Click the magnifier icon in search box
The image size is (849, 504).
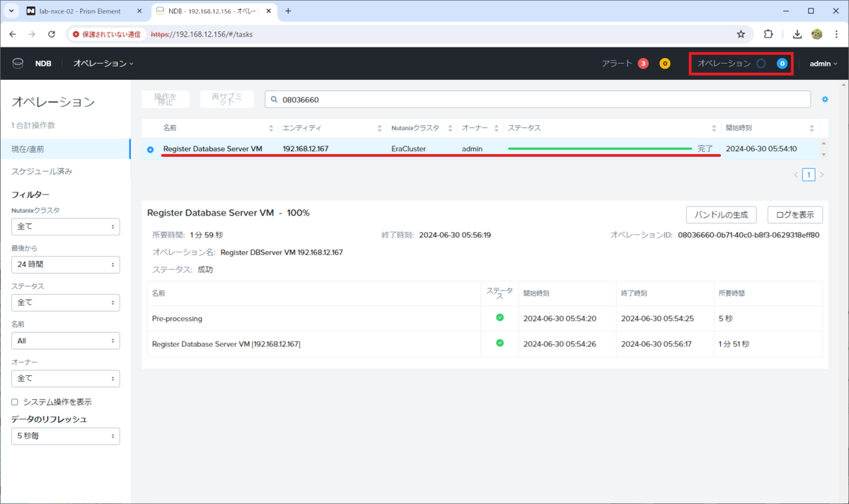tap(275, 100)
